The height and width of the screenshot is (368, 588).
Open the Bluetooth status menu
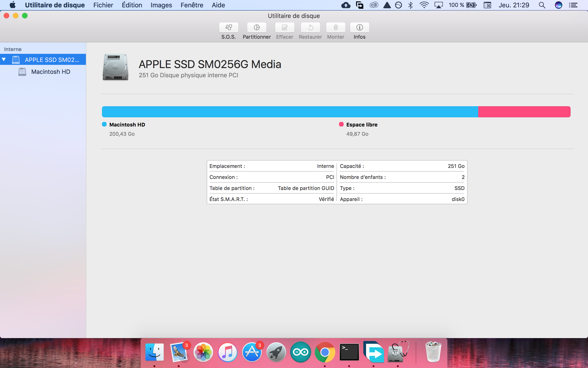tap(410, 5)
